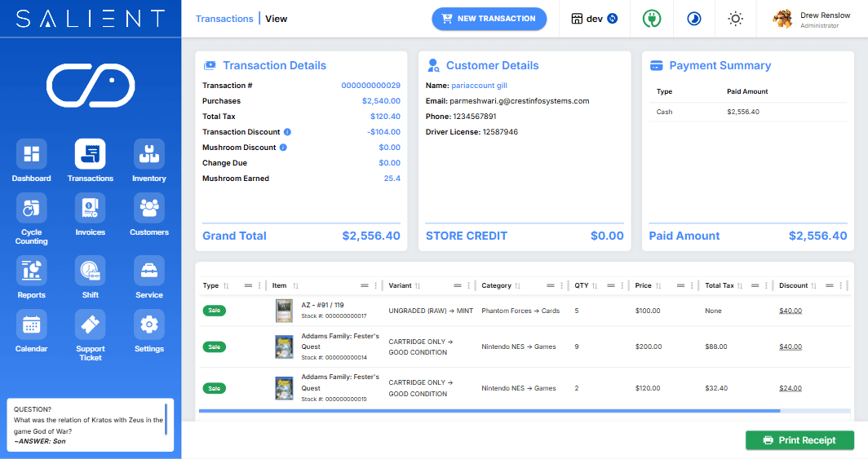868x459 pixels.
Task: Click the info icon beside Transaction Discount
Action: tap(287, 132)
